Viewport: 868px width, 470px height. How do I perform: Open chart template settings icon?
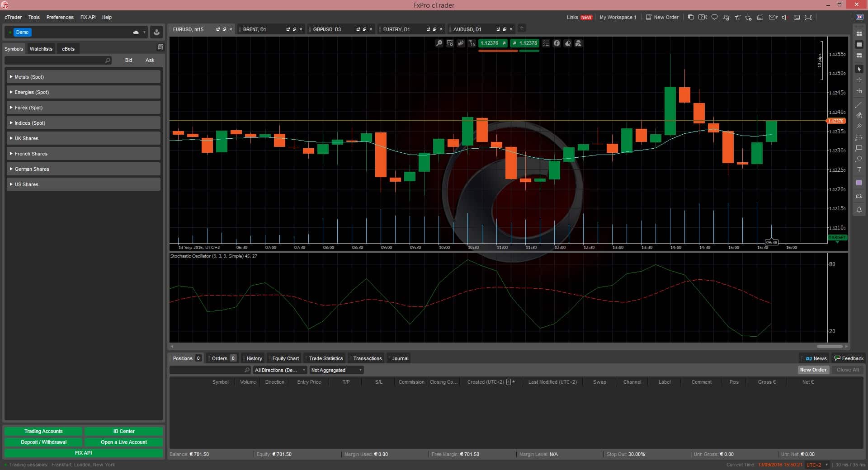click(x=450, y=43)
